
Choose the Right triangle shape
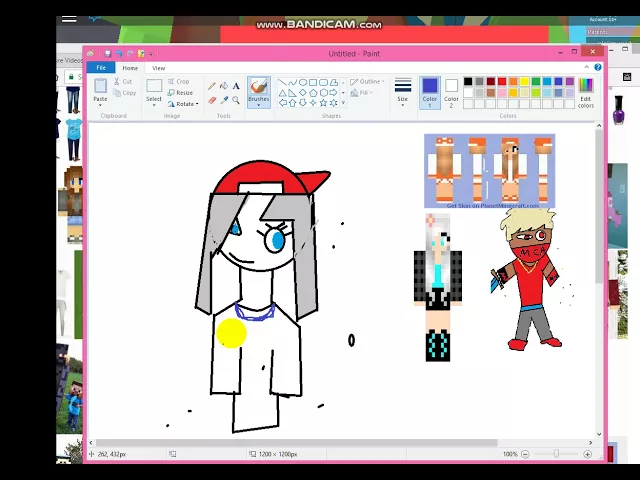(x=293, y=93)
